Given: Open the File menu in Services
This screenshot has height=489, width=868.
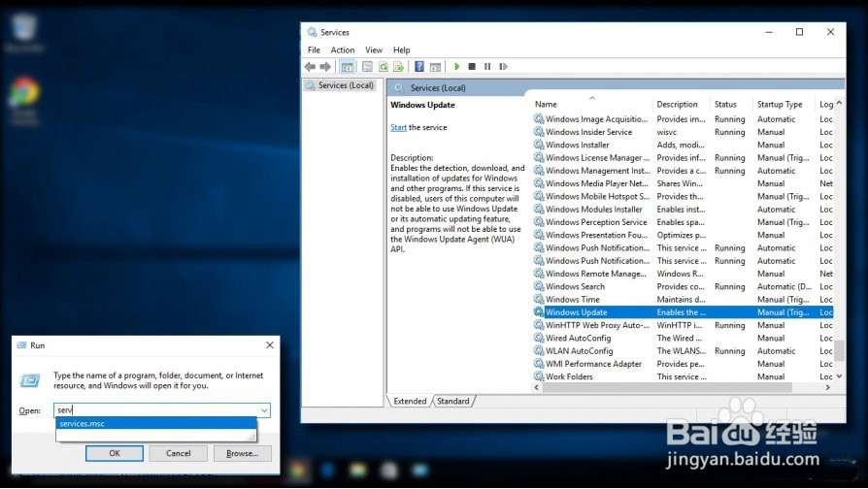Looking at the screenshot, I should pos(314,49).
